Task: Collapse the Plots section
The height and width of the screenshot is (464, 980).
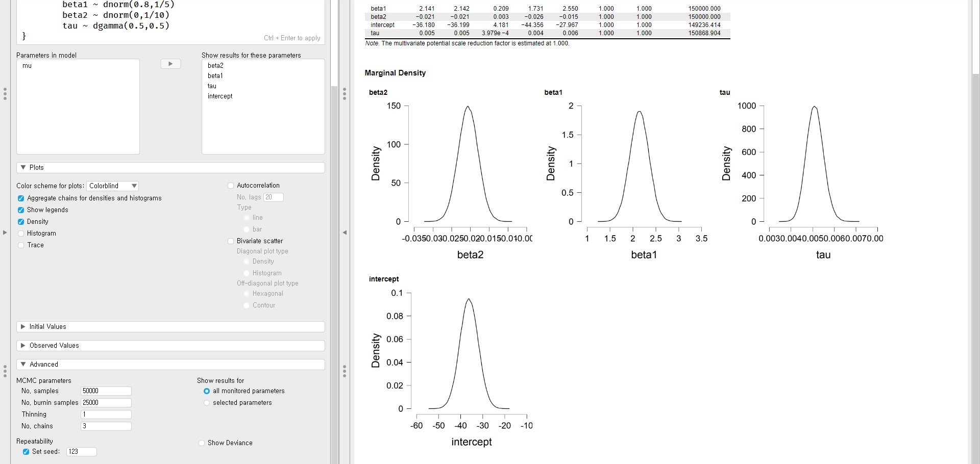Action: pyautogui.click(x=23, y=168)
